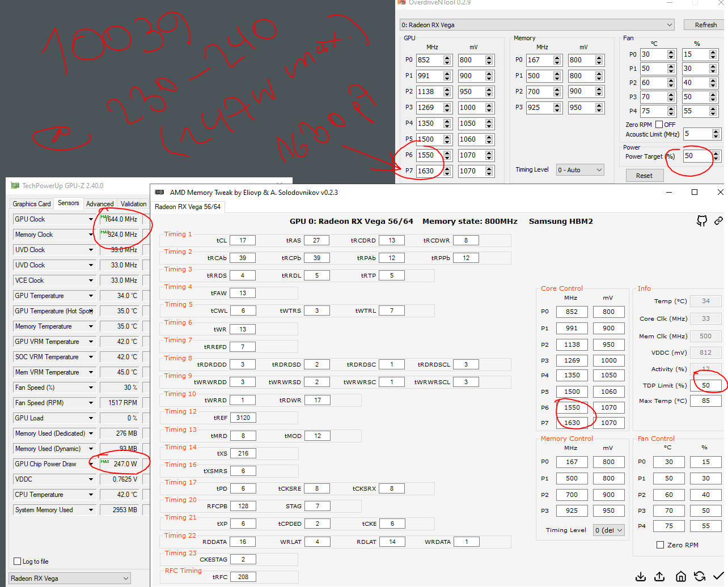This screenshot has width=728, height=587.
Task: Click the Reset button in OverdriveNTool
Action: pos(644,176)
